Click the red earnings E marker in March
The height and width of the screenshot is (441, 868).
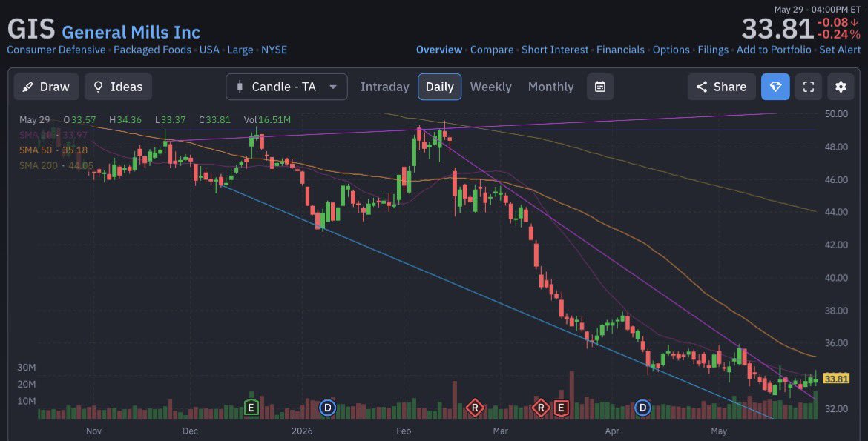point(562,408)
